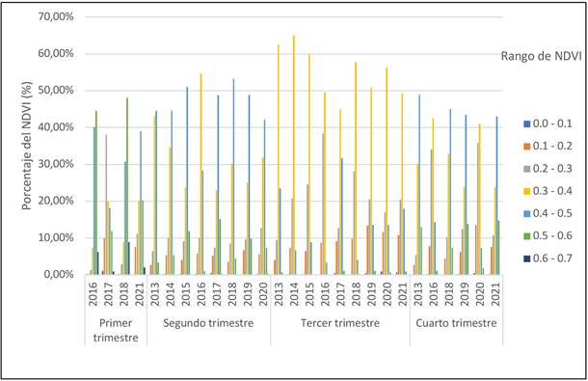
Task: Click the 0.3 - 0.4 yellow legend swatch
Action: (x=526, y=191)
